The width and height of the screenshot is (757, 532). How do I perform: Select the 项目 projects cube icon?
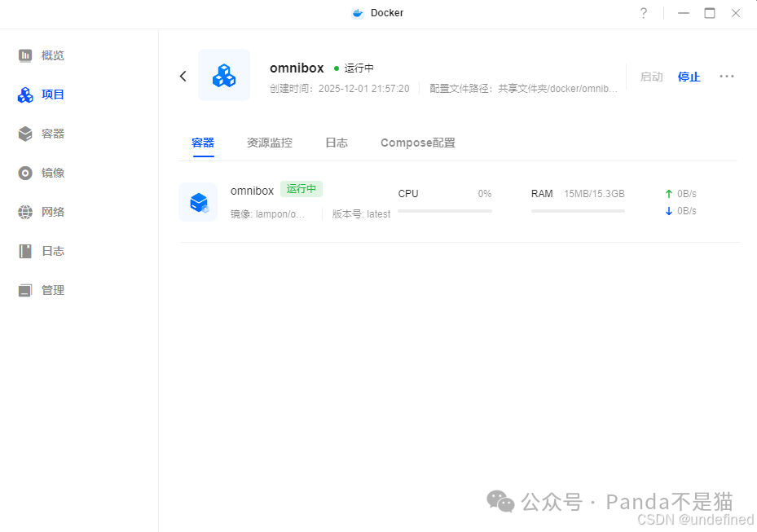pyautogui.click(x=25, y=95)
